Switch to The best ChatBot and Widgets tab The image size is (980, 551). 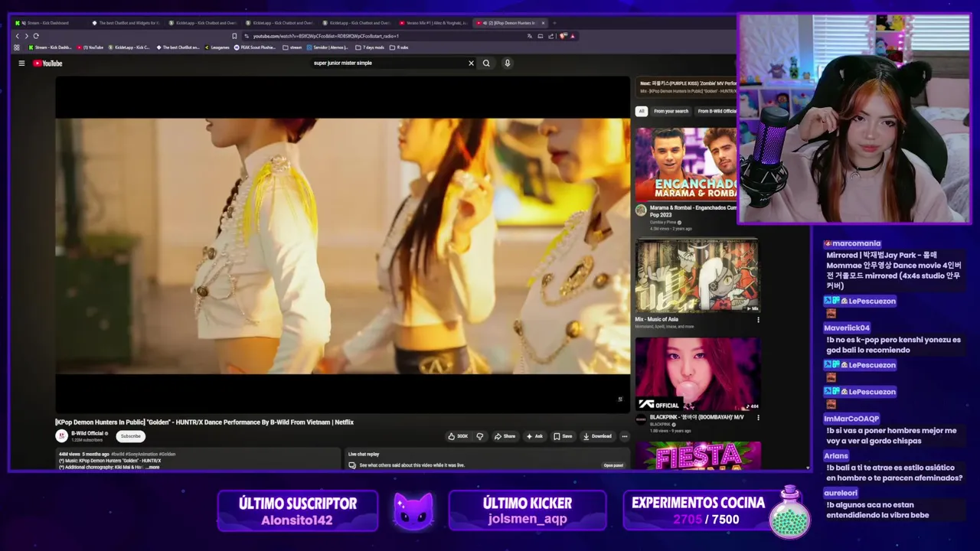(126, 23)
